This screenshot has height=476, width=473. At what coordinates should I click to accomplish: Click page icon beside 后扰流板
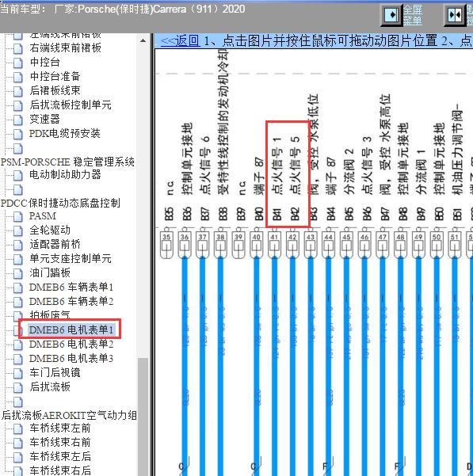point(18,387)
